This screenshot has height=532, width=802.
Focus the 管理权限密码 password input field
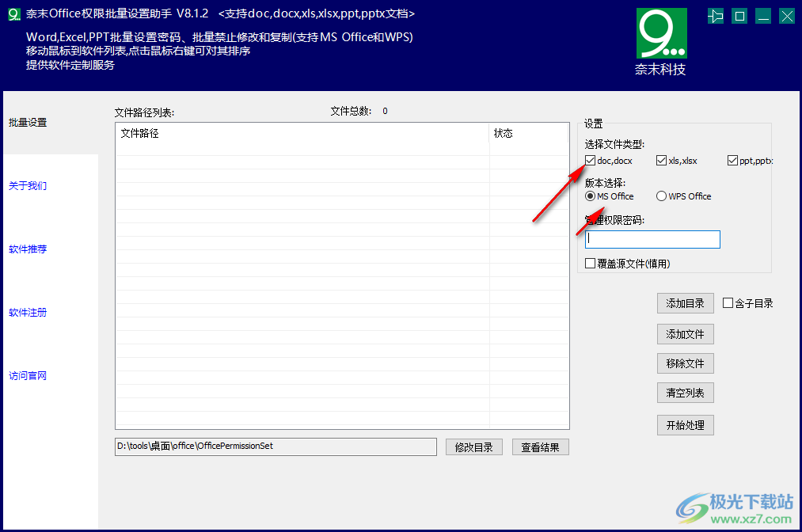(x=652, y=239)
